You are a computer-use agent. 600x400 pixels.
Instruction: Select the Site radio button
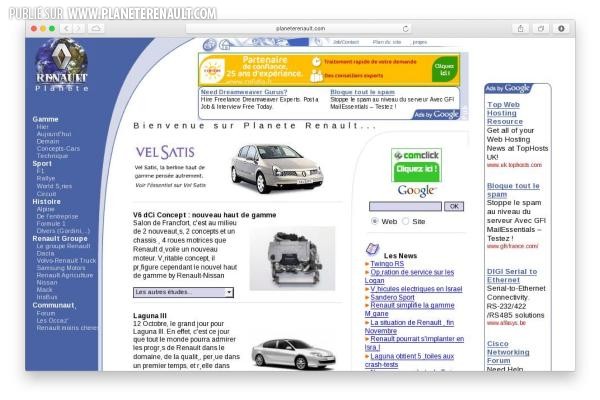(x=406, y=221)
